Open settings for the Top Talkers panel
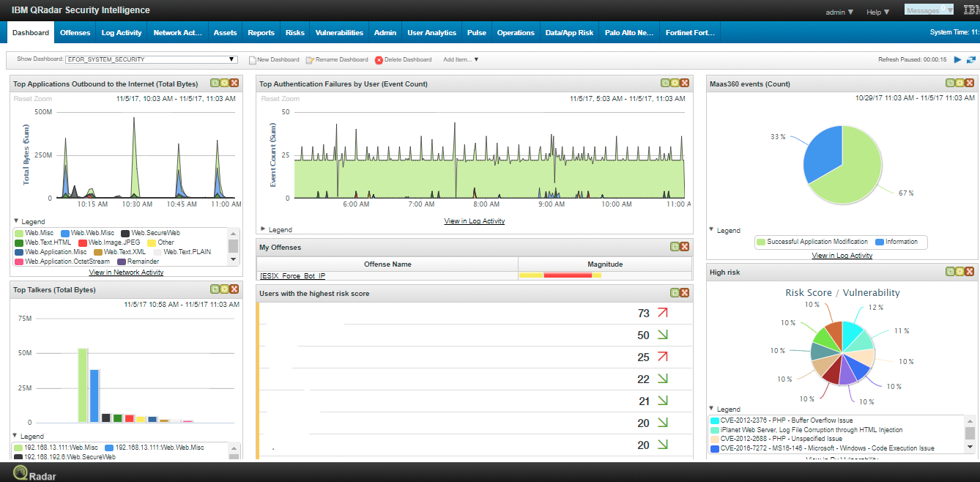This screenshot has height=482, width=980. pyautogui.click(x=224, y=289)
